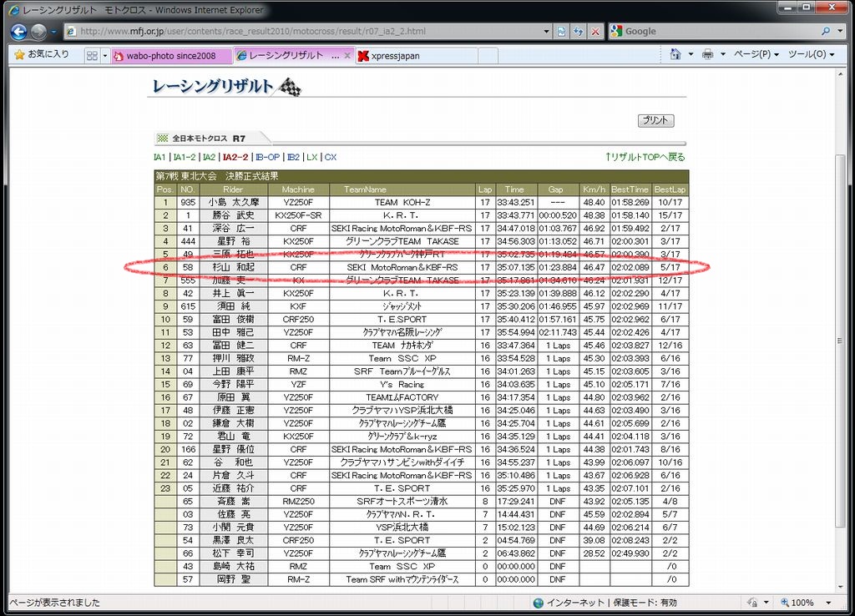Open the search provider dropdown arrow

click(x=840, y=31)
